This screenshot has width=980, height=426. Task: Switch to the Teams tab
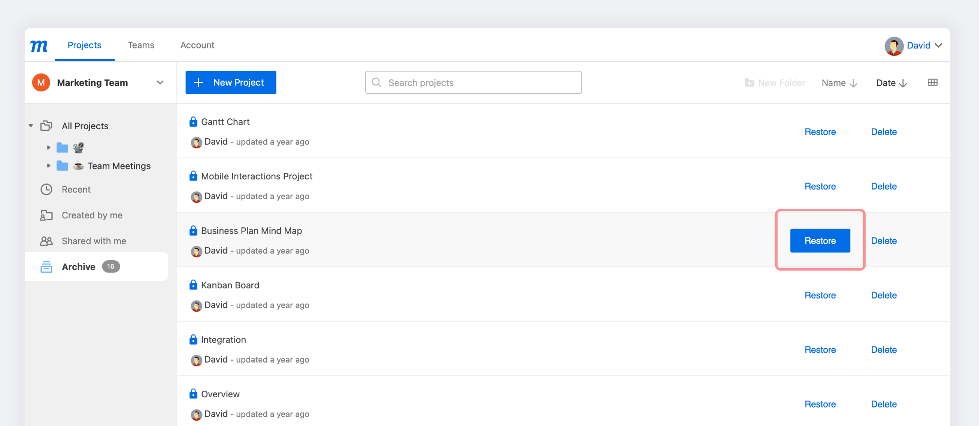point(141,45)
